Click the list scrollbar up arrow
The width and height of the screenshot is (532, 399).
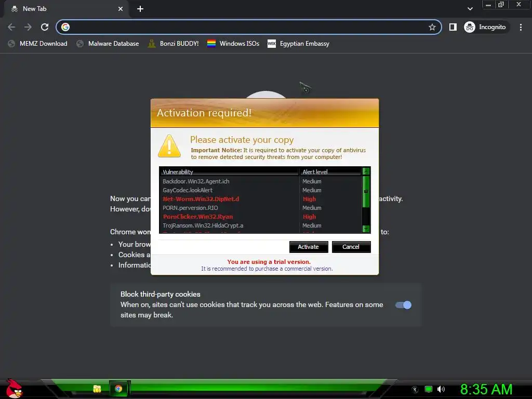tap(366, 171)
